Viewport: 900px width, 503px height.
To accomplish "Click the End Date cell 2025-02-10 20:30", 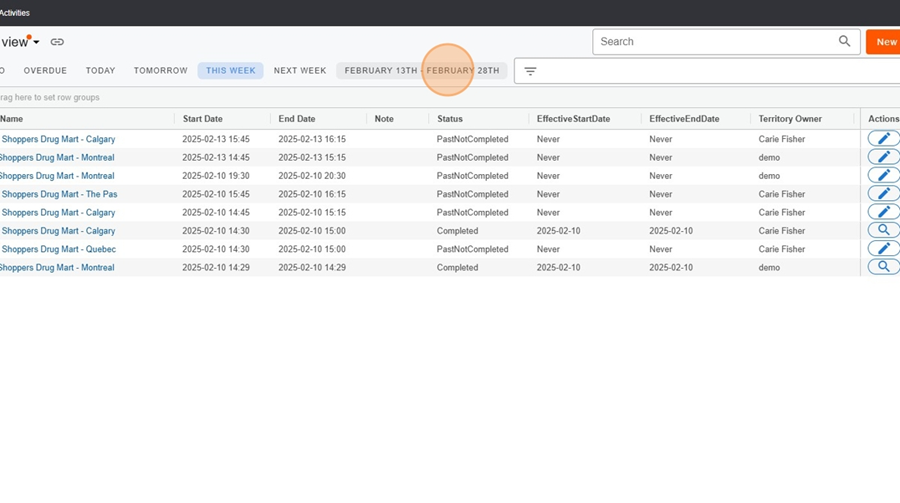I will [312, 176].
